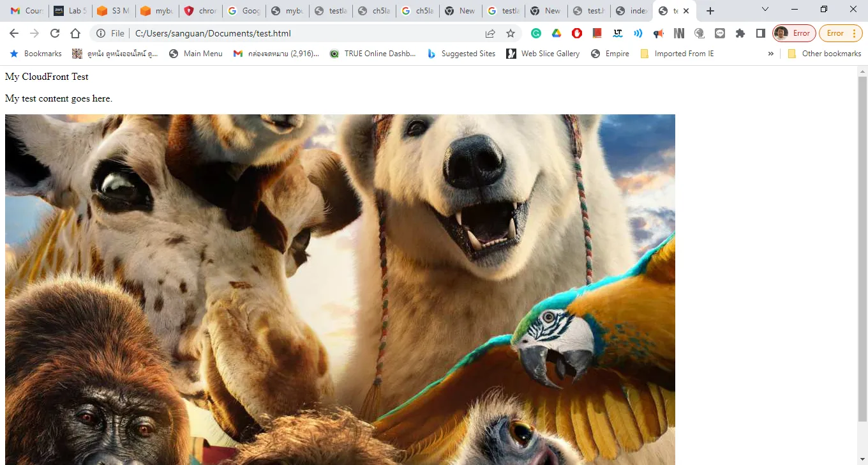Open a new tab with the plus button

tap(710, 11)
